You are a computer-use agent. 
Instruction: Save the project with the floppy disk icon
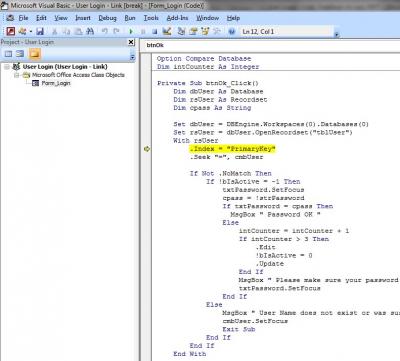[40, 31]
